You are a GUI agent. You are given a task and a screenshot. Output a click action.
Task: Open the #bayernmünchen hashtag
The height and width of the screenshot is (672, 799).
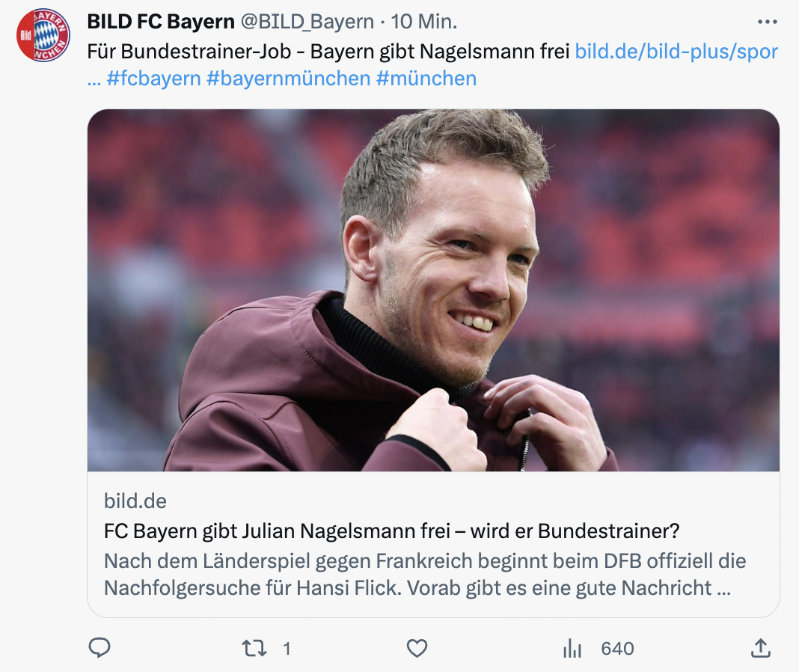(x=289, y=79)
